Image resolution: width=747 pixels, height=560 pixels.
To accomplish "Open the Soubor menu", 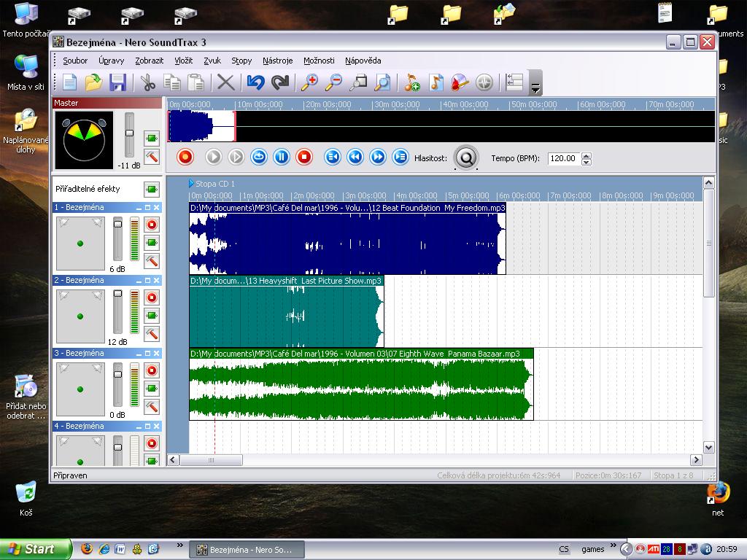I will 75,61.
